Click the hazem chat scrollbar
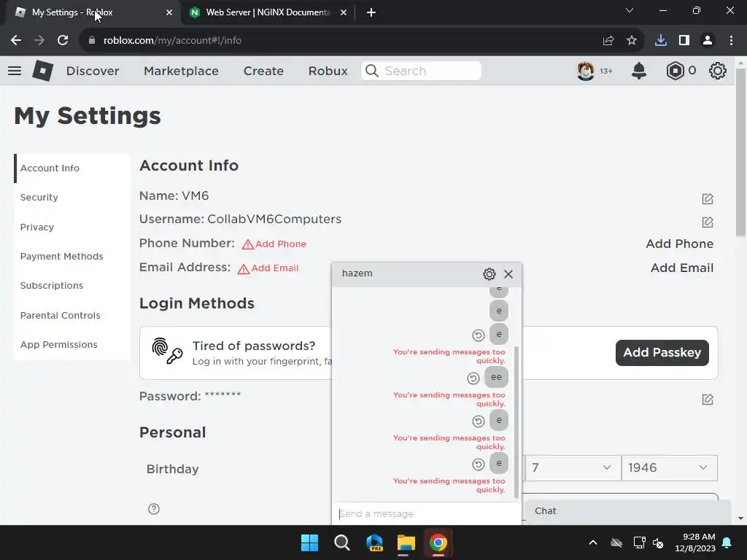747x560 pixels. pyautogui.click(x=516, y=422)
